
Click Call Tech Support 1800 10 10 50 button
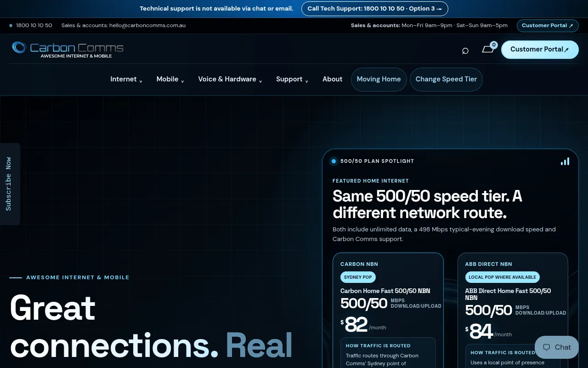pyautogui.click(x=374, y=9)
